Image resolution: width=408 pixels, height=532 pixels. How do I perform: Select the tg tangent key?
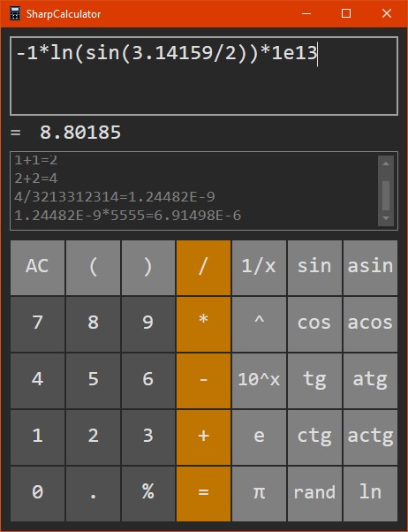click(314, 381)
